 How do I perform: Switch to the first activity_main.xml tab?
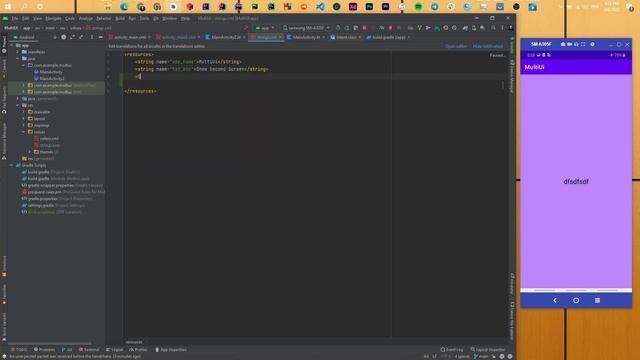pyautogui.click(x=130, y=37)
